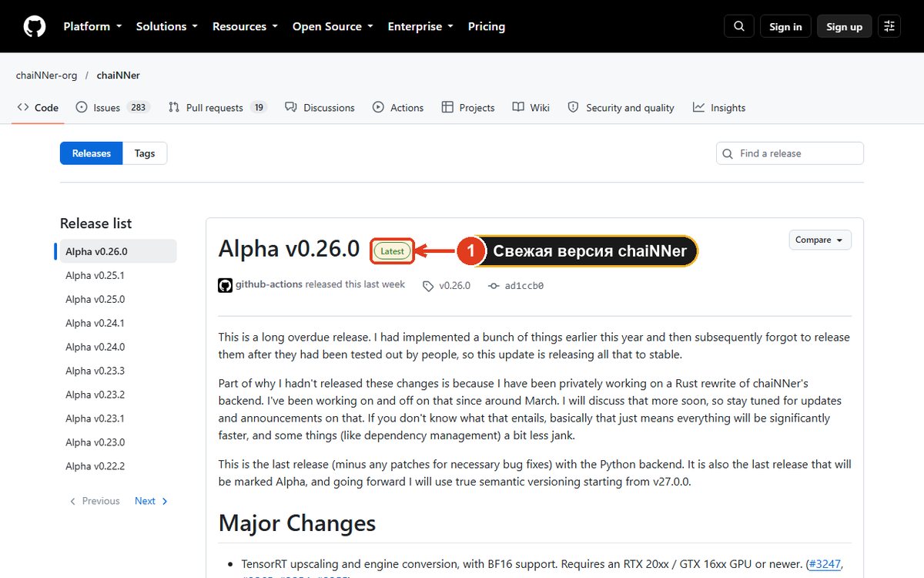Image resolution: width=924 pixels, height=578 pixels.
Task: Open the chaiNNer repository link
Action: click(x=119, y=76)
